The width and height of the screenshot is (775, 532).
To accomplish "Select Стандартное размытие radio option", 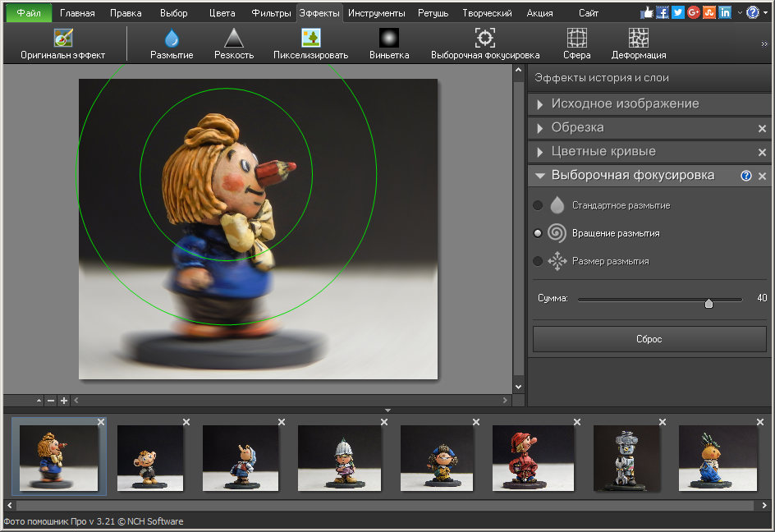I will [x=538, y=205].
